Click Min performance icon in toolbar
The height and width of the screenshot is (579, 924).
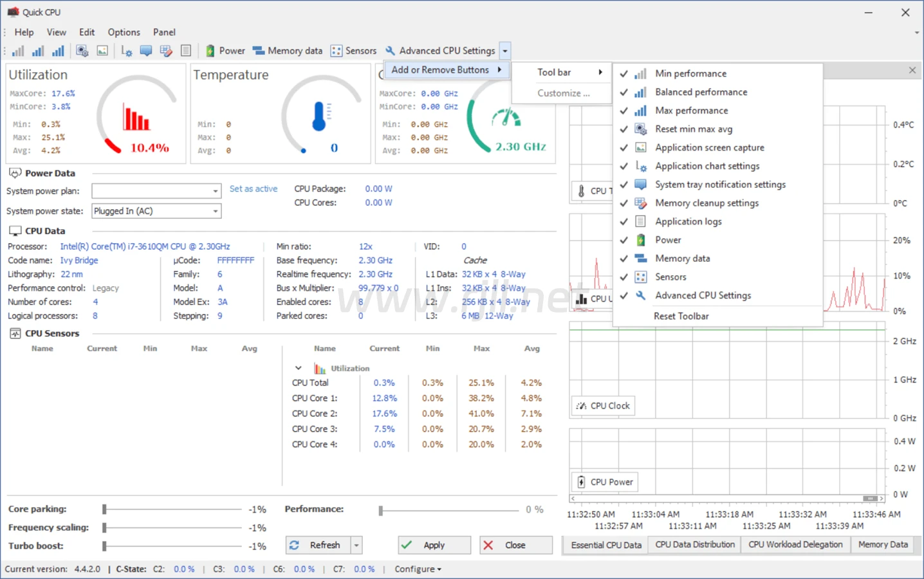coord(18,51)
